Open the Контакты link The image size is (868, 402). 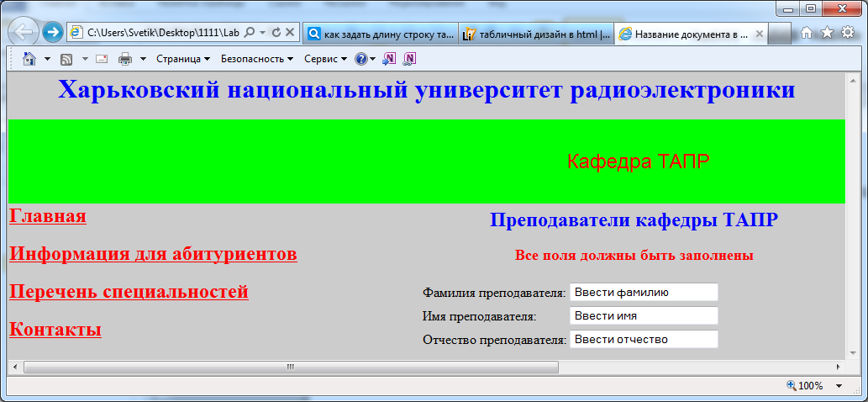(55, 329)
